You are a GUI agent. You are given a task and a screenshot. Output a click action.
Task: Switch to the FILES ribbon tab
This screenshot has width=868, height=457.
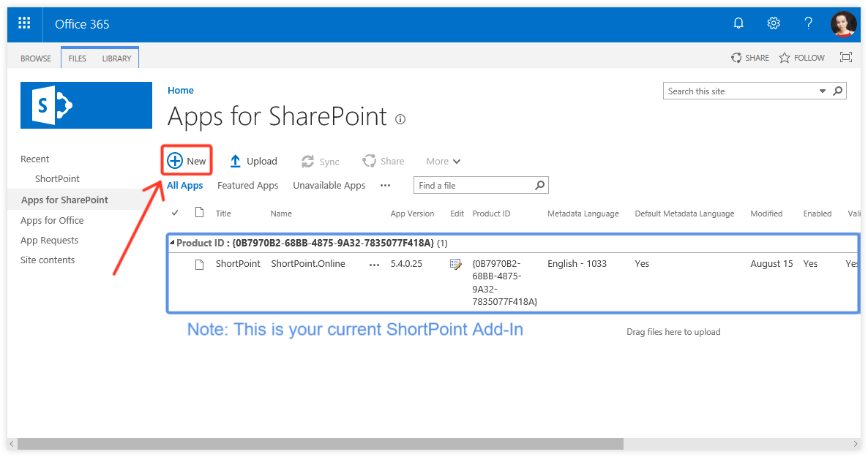[x=77, y=58]
